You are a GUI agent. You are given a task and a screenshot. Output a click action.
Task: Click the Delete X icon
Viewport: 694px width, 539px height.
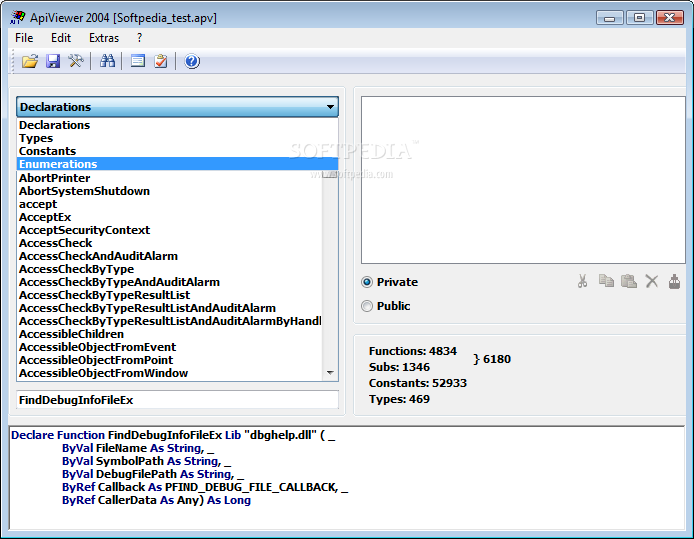coord(652,281)
